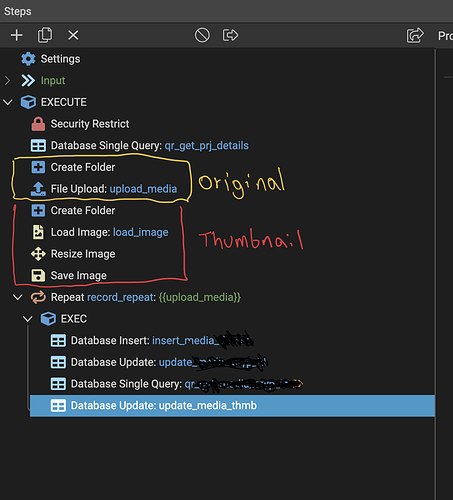Click the Steps panel header
This screenshot has width=453, height=500.
[x=18, y=11]
